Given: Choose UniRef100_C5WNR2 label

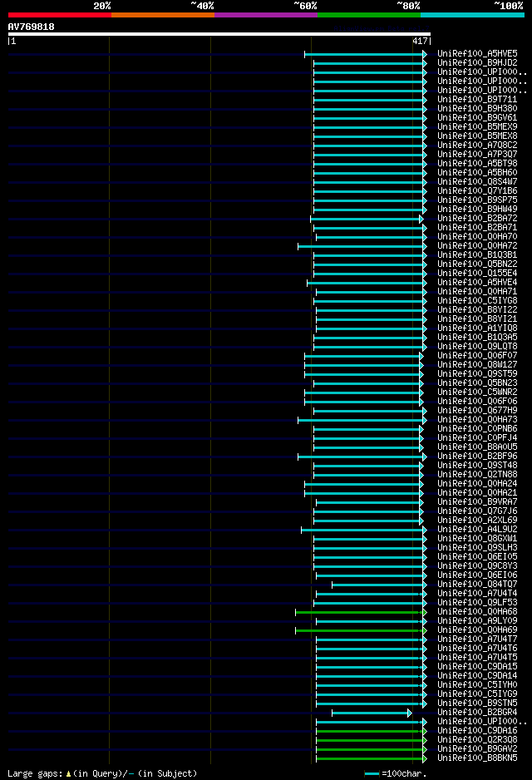Looking at the screenshot, I should (x=477, y=392).
